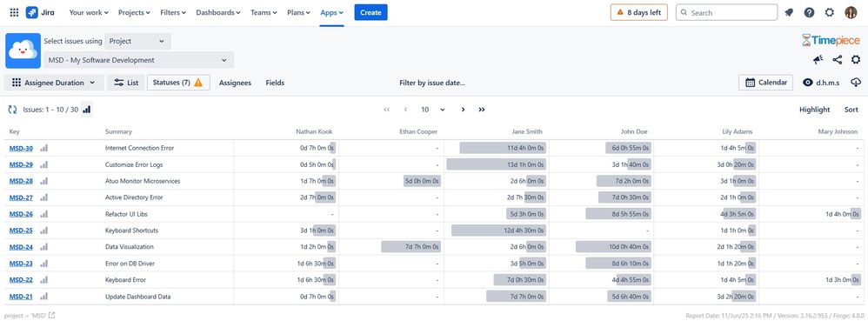Open Jira notifications bell icon

tap(789, 12)
